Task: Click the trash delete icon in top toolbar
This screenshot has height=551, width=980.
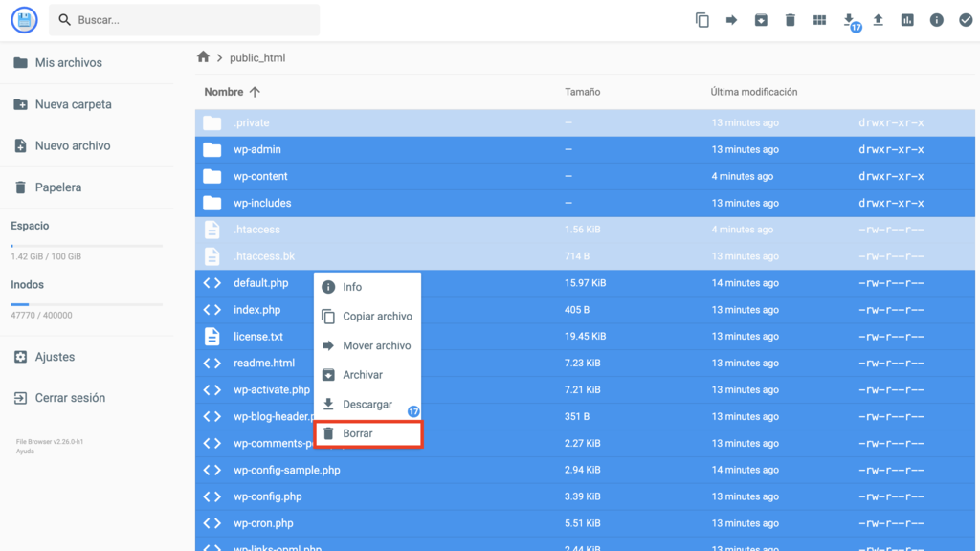Action: pyautogui.click(x=791, y=20)
